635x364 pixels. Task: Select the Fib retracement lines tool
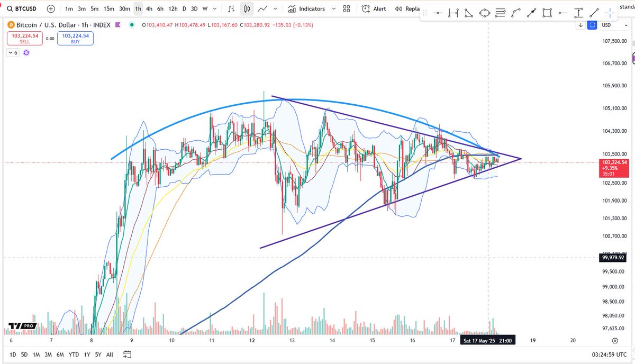(x=501, y=13)
